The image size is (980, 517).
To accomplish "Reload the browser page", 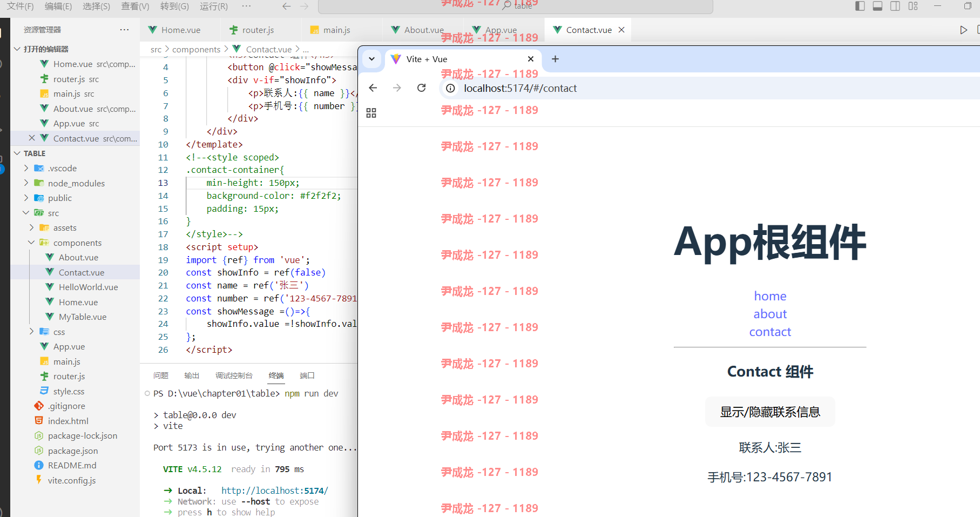I will pyautogui.click(x=422, y=88).
